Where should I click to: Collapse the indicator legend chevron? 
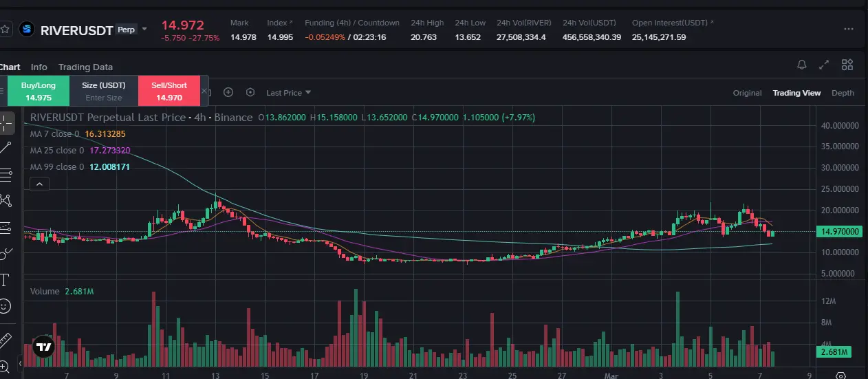[39, 184]
